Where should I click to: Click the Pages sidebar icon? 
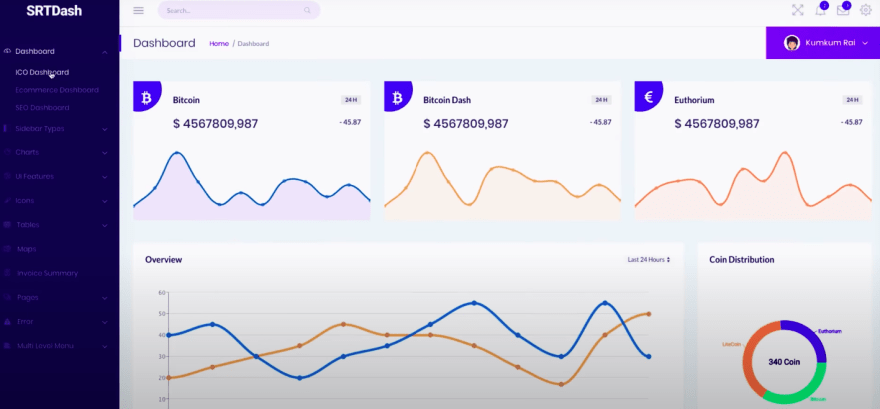[7, 297]
